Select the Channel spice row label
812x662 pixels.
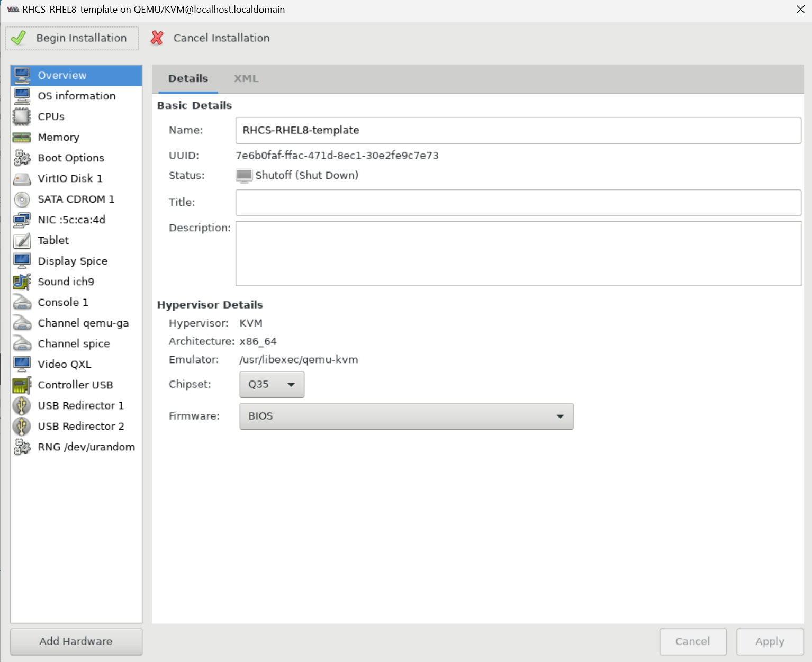[x=74, y=343]
